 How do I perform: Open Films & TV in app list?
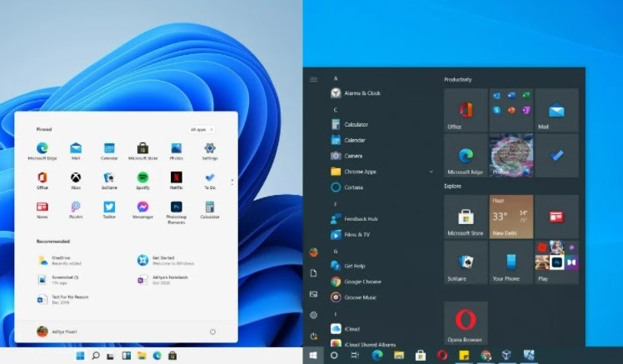tap(350, 234)
